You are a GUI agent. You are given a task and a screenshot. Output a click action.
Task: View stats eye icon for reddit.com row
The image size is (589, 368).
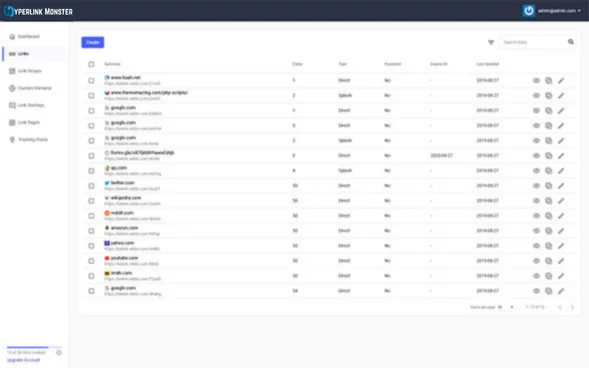[x=536, y=216]
